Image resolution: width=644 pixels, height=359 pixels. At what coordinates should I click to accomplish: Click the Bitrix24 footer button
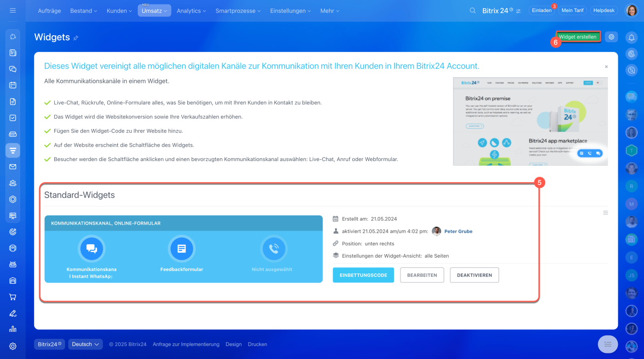[50, 344]
